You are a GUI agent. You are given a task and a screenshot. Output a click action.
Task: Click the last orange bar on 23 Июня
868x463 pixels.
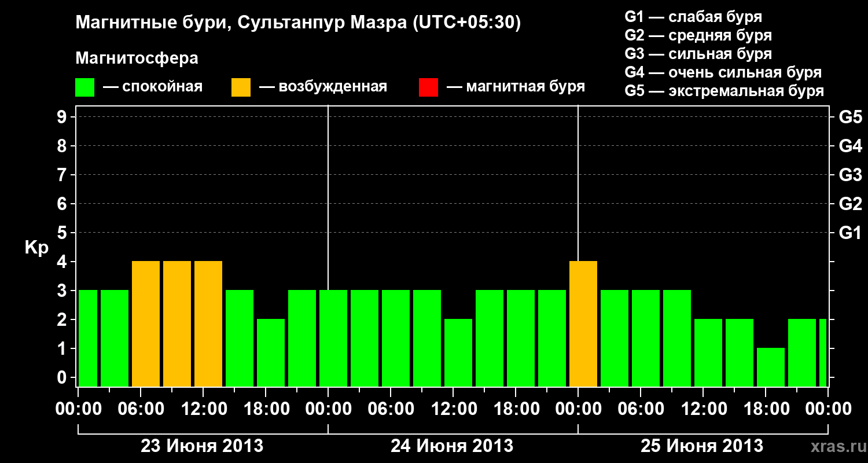[208, 324]
